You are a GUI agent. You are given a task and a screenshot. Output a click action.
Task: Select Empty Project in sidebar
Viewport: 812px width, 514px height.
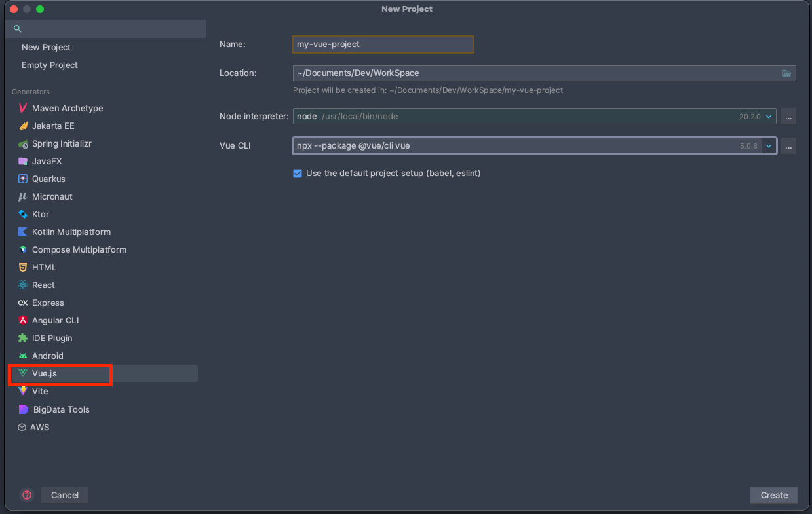(x=50, y=65)
